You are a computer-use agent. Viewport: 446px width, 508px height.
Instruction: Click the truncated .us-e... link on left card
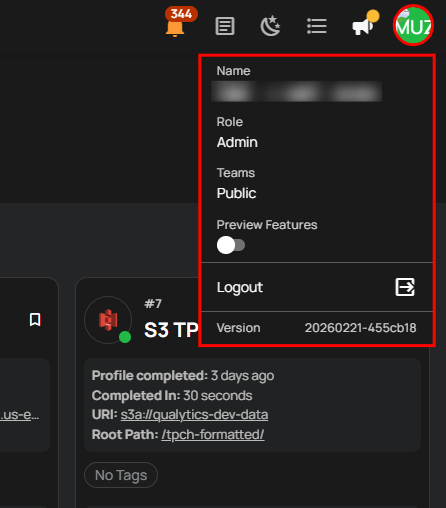pos(19,415)
